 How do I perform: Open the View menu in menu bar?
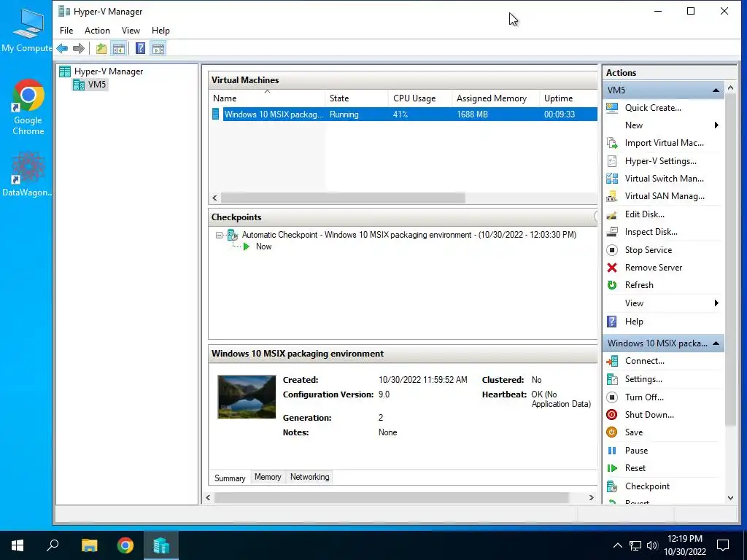131,31
